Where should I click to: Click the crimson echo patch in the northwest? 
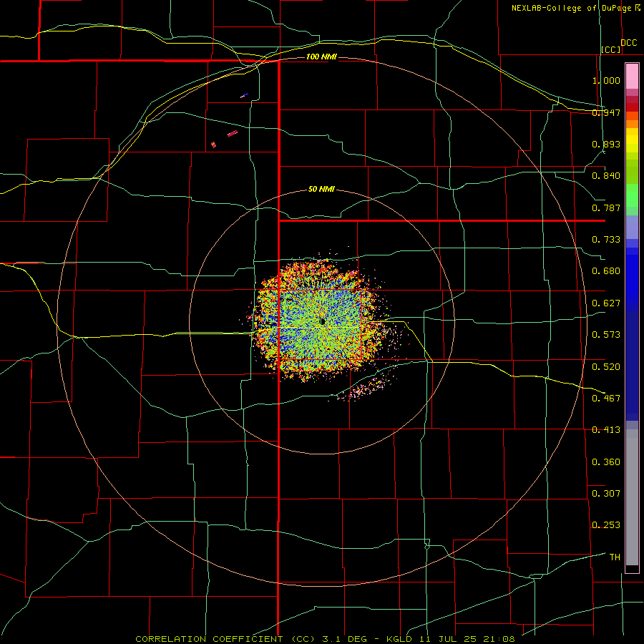point(233,134)
